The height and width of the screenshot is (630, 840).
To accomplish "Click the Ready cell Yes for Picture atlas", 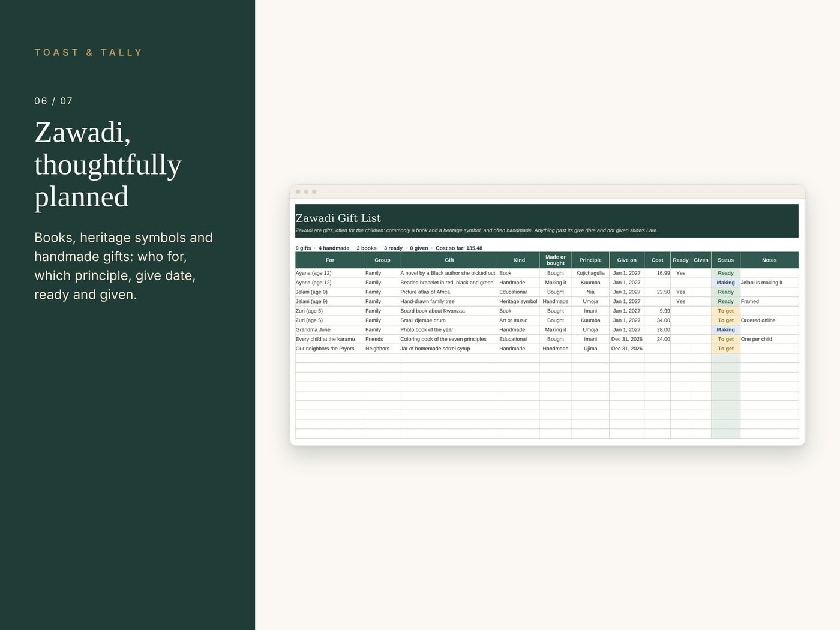I will [x=680, y=292].
